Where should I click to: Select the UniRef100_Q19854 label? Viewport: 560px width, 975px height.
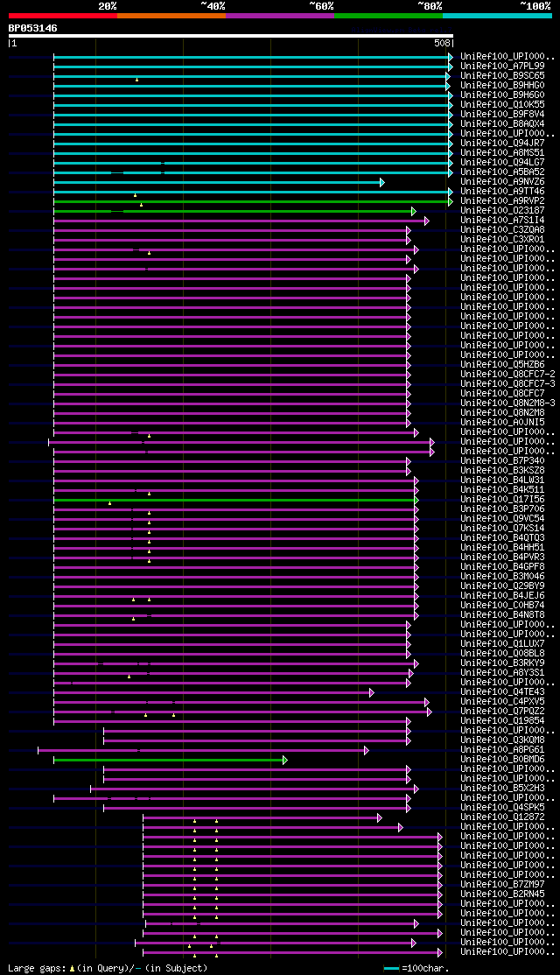pyautogui.click(x=502, y=721)
